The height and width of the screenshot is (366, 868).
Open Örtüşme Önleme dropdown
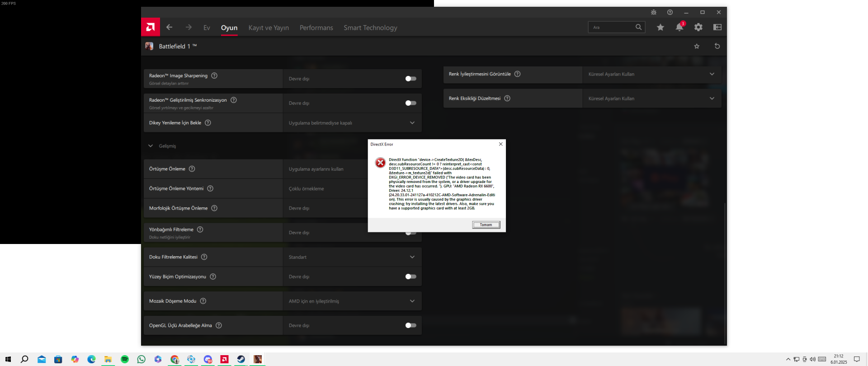click(x=325, y=169)
